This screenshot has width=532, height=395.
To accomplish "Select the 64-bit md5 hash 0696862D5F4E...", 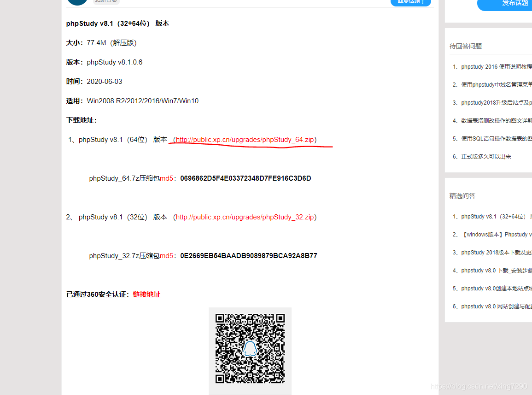I will point(246,178).
